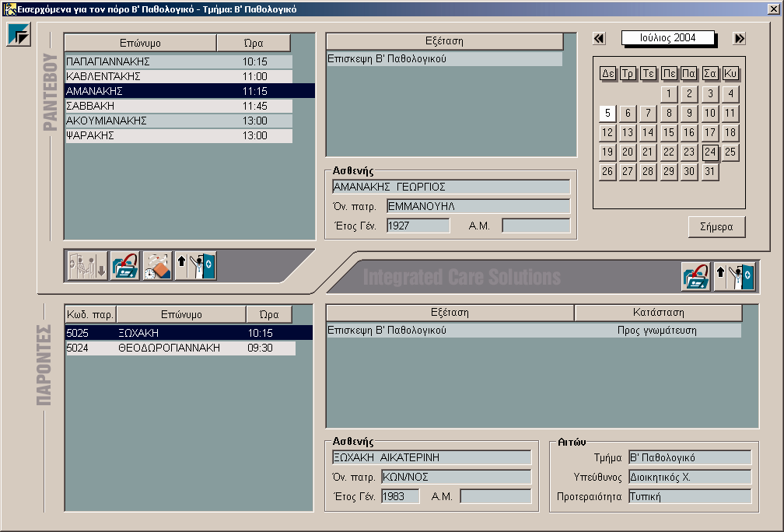This screenshot has width=784, height=532.
Task: Click the clock and eraser appointment icon
Action: coord(157,266)
